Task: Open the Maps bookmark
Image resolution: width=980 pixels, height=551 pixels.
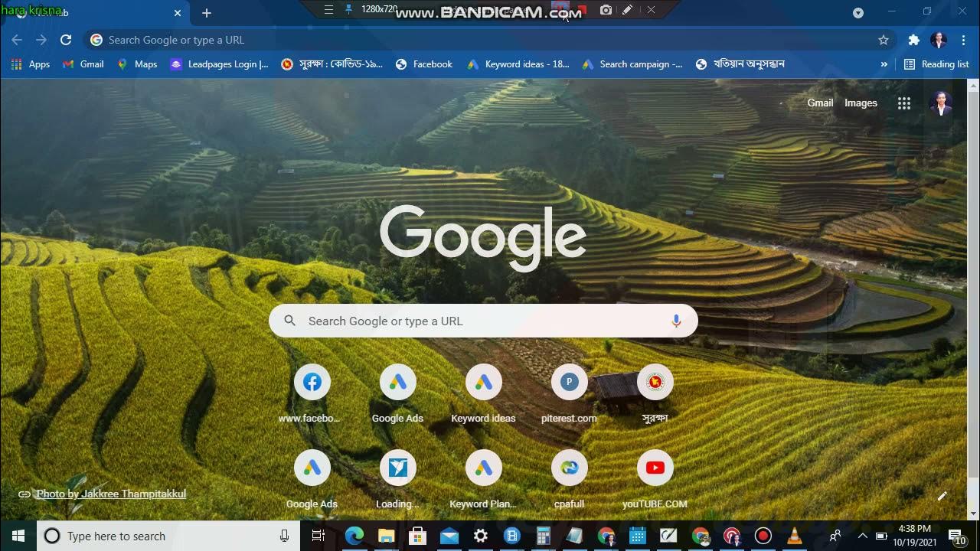Action: click(x=137, y=64)
